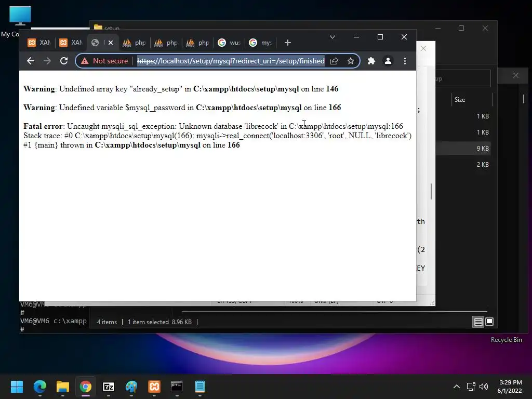Click the 2 KB file size row
The width and height of the screenshot is (532, 399).
483,165
